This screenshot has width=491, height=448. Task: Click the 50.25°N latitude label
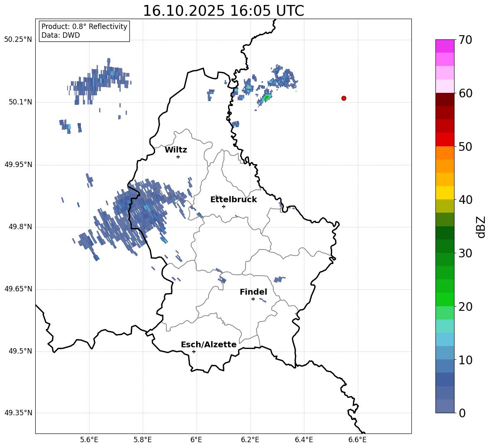coord(18,40)
